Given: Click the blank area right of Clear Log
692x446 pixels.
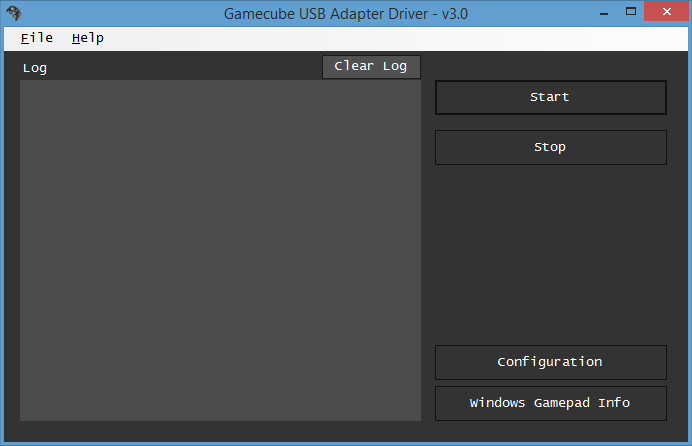Looking at the screenshot, I should click(554, 66).
